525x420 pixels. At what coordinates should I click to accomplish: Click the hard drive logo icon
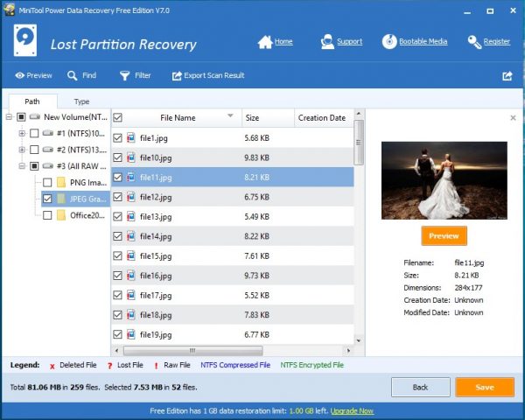[x=25, y=40]
